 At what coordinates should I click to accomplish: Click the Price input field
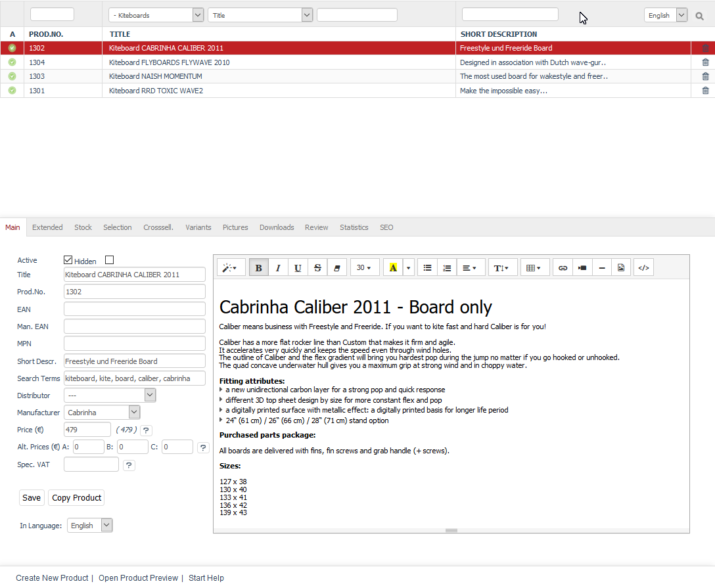[x=87, y=430]
